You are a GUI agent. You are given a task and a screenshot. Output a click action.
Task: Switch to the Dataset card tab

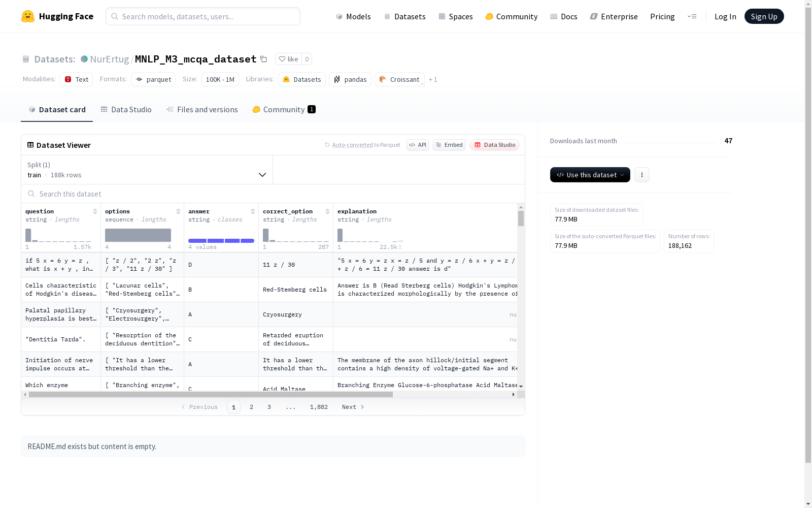coord(57,109)
